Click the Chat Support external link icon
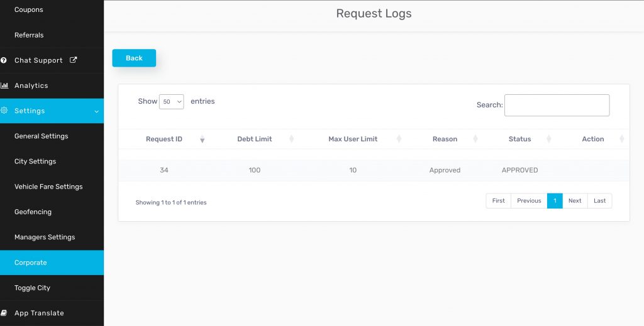644x326 pixels. 74,60
